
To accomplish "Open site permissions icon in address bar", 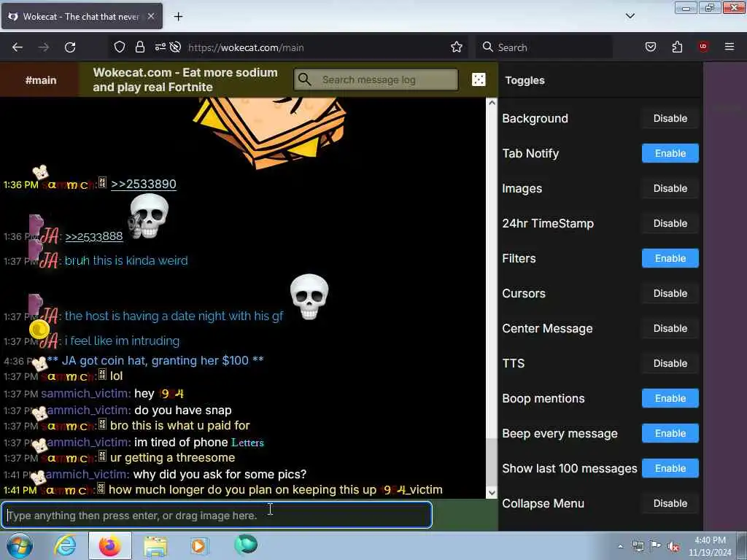I will coord(160,47).
